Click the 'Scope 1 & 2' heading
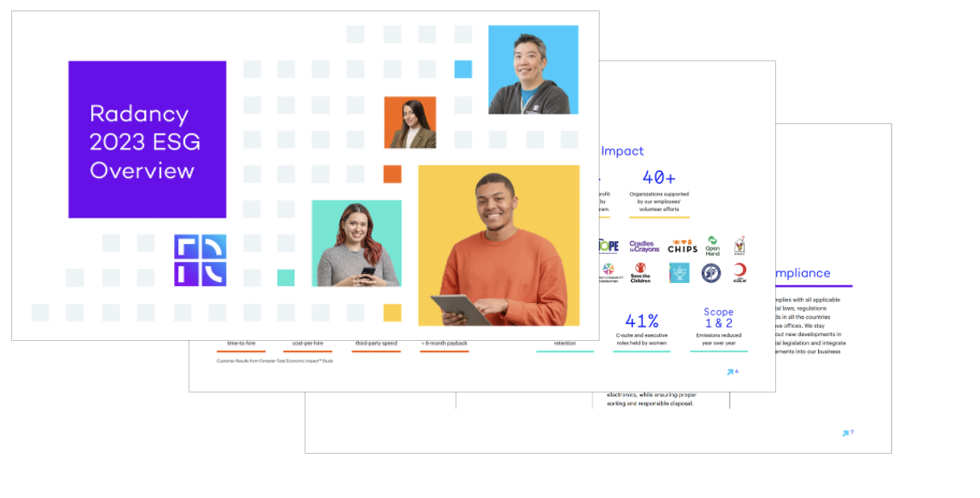This screenshot has width=980, height=498. [x=718, y=317]
